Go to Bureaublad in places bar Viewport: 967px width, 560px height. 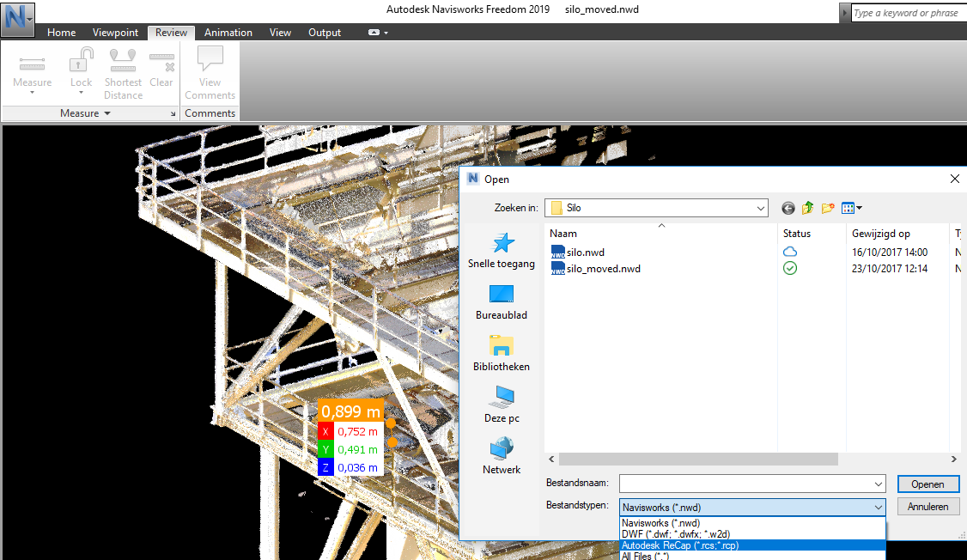click(502, 302)
